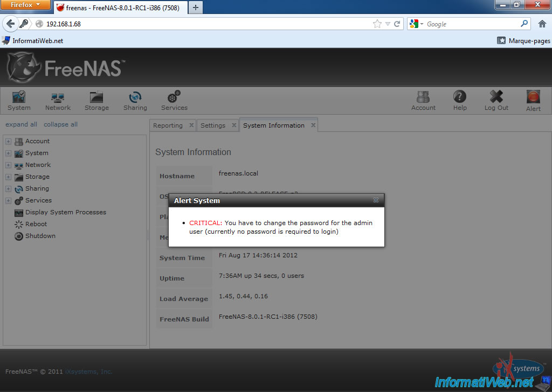Screen dimensions: 552x392
Task: Expand the Account tree node
Action: coord(9,141)
